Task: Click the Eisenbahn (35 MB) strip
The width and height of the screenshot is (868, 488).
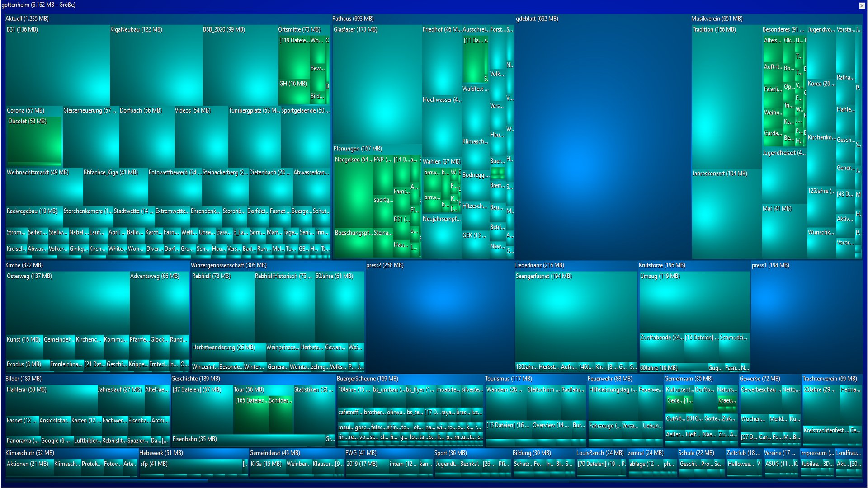Action: click(248, 439)
